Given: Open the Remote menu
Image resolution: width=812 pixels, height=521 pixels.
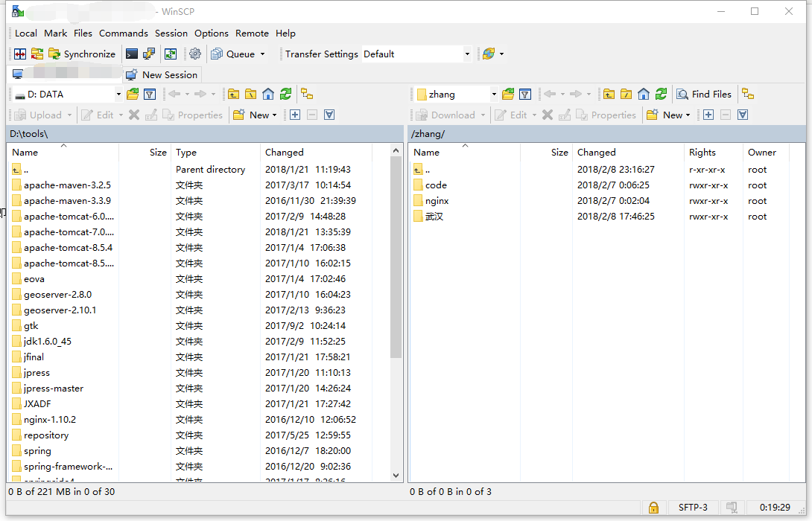Looking at the screenshot, I should 253,33.
